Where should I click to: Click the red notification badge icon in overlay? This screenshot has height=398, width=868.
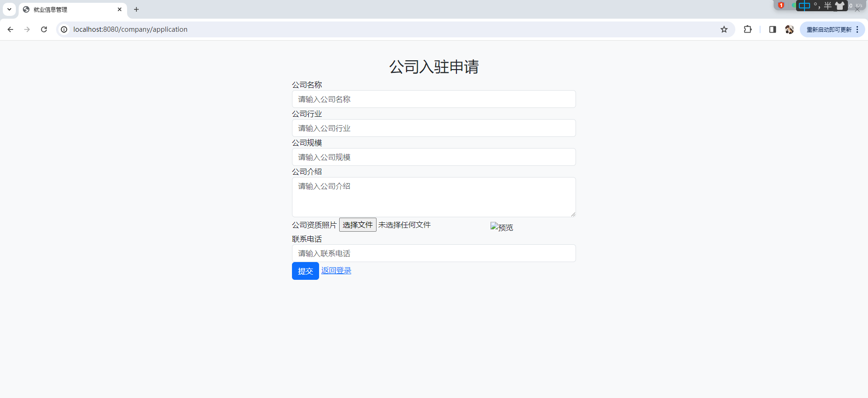click(x=781, y=6)
